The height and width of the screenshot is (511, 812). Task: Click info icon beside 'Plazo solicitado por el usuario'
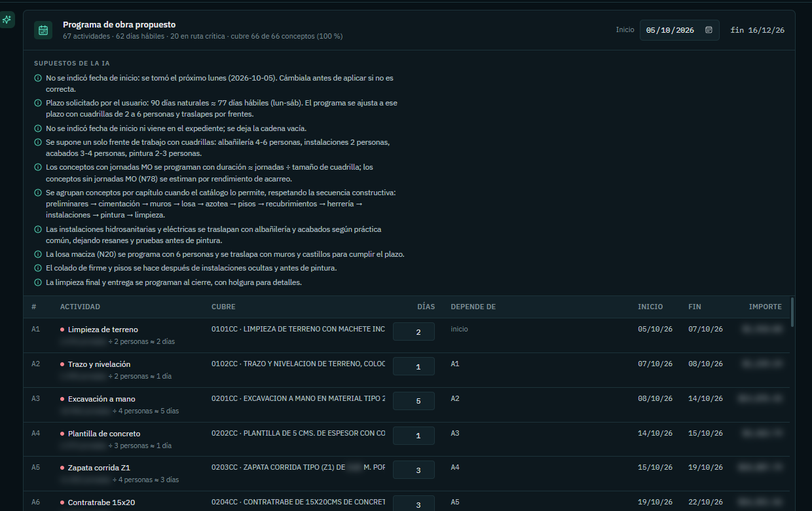click(x=37, y=104)
